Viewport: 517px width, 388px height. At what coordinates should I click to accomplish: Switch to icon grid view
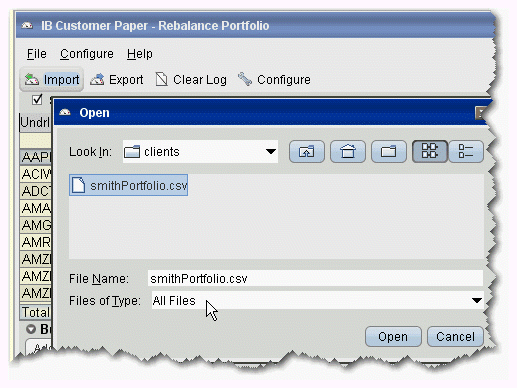coord(430,151)
